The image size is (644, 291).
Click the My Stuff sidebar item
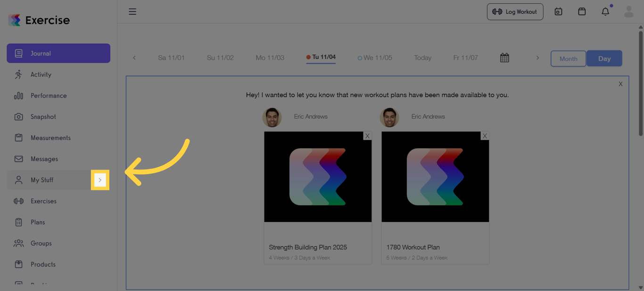click(x=58, y=180)
